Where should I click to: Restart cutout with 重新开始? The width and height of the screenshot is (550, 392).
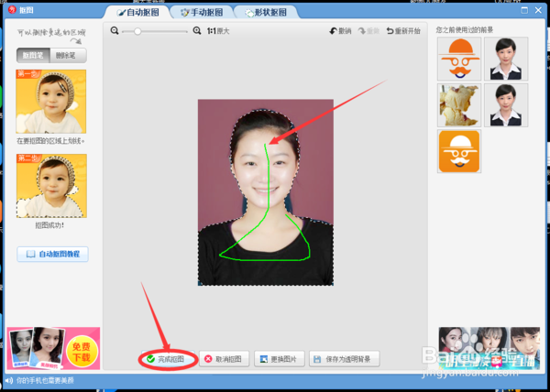coord(403,31)
